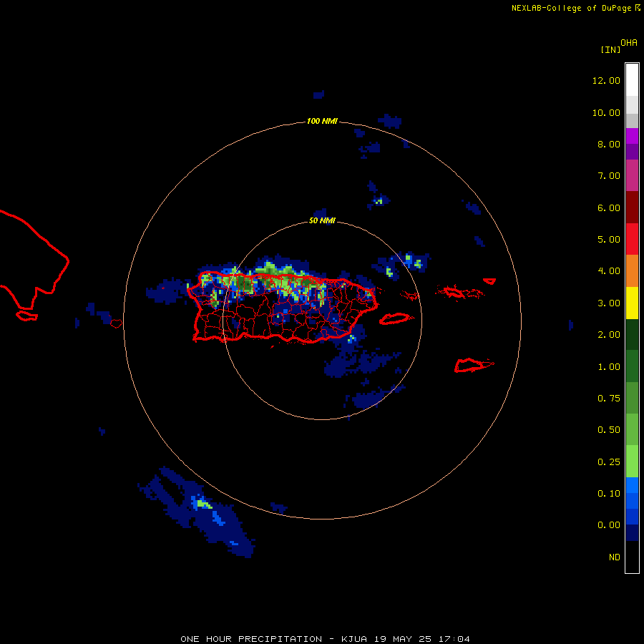Click the 3.00 legend value
The image size is (644, 644).
click(609, 303)
